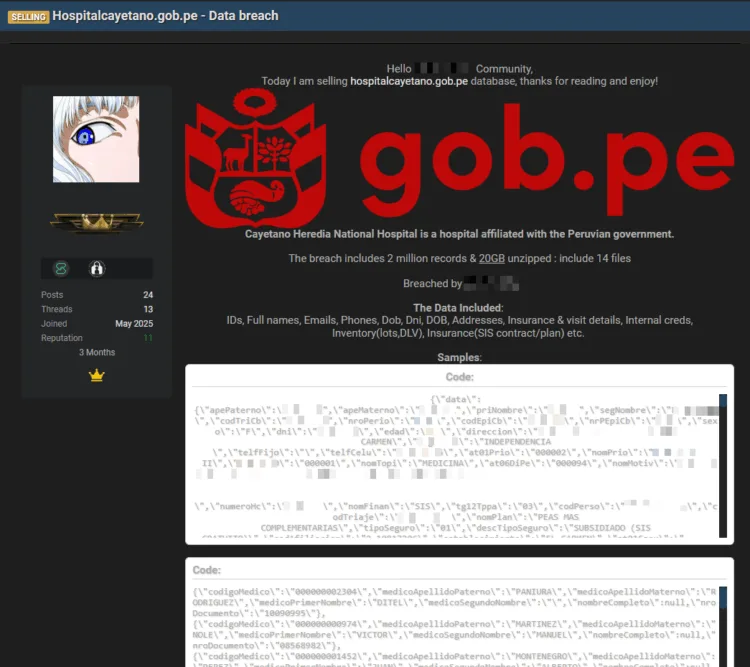Click the Breached by line
This screenshot has width=750, height=667.
click(461, 283)
